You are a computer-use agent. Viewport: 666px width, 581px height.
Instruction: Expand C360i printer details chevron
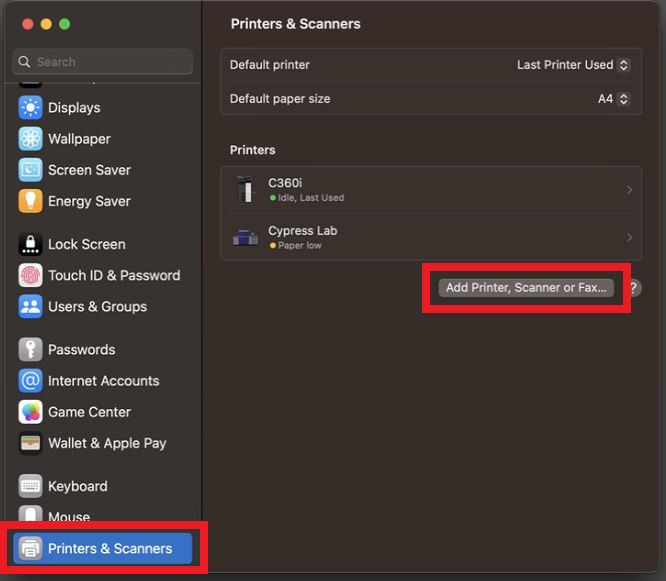coord(629,190)
